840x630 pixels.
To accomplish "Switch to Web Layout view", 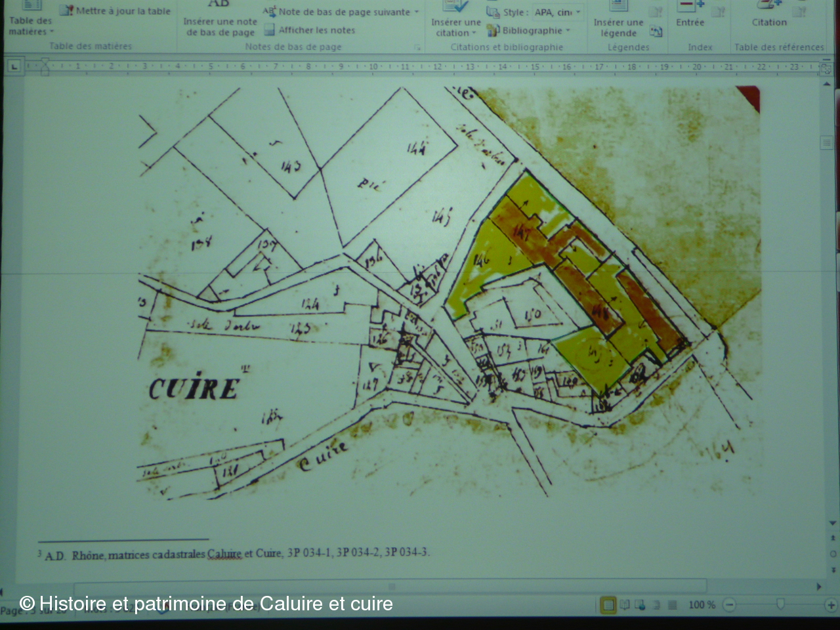I will pos(640,604).
